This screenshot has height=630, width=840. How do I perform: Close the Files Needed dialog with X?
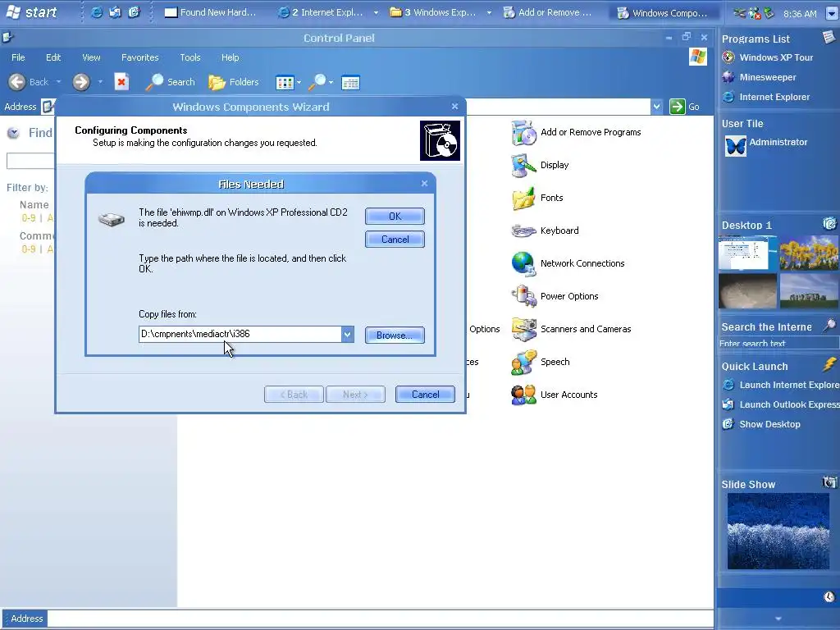pos(424,184)
